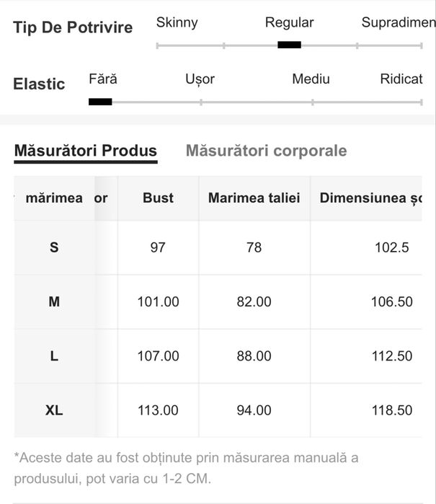Select the L size row label
This screenshot has height=504, width=436.
(54, 356)
